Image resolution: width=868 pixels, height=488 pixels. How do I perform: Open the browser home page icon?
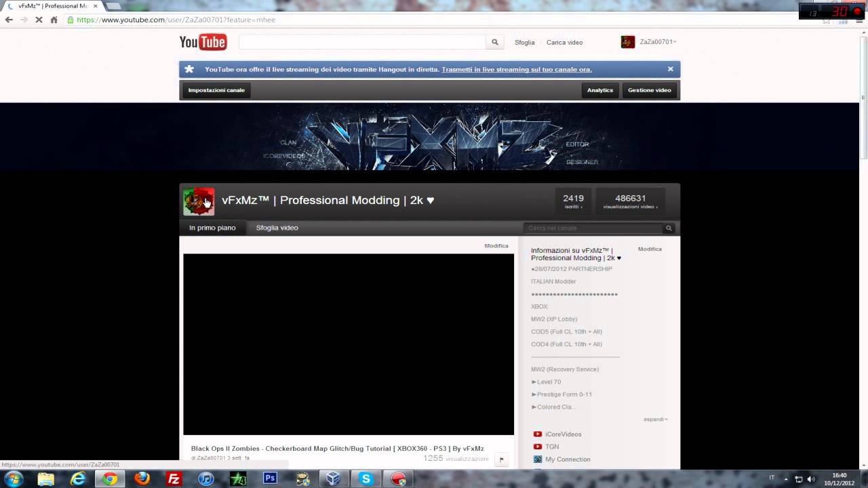coord(54,20)
